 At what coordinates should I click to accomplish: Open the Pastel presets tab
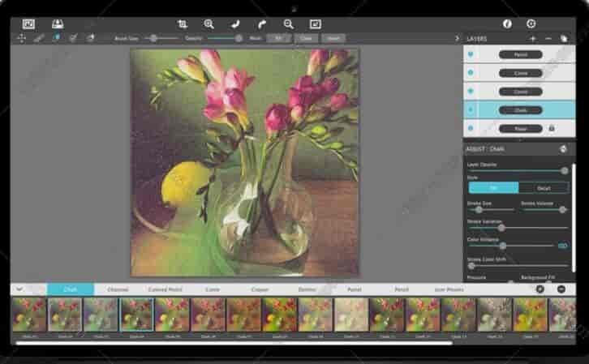(355, 289)
